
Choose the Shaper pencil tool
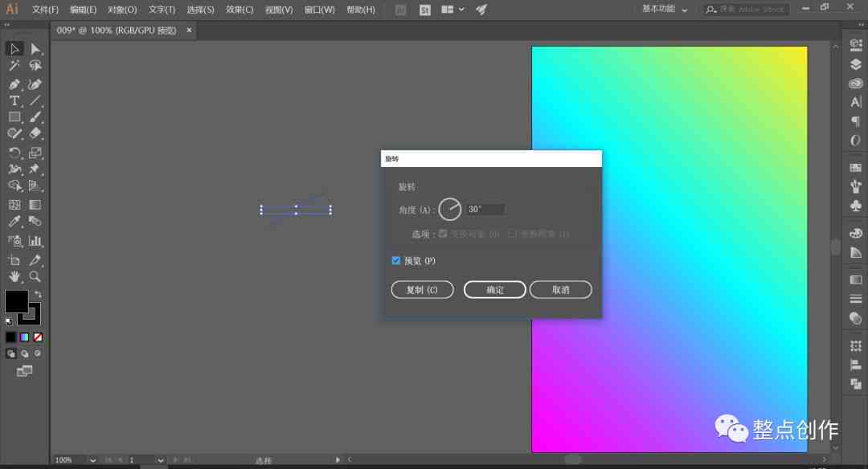pyautogui.click(x=14, y=134)
